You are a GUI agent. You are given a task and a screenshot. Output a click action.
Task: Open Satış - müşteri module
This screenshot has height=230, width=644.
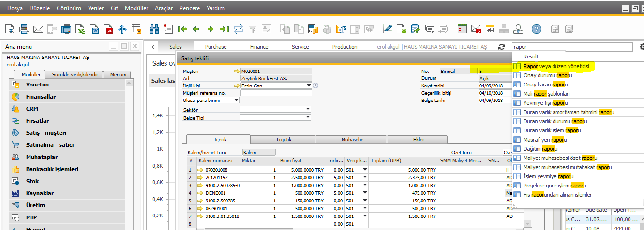pyautogui.click(x=46, y=133)
